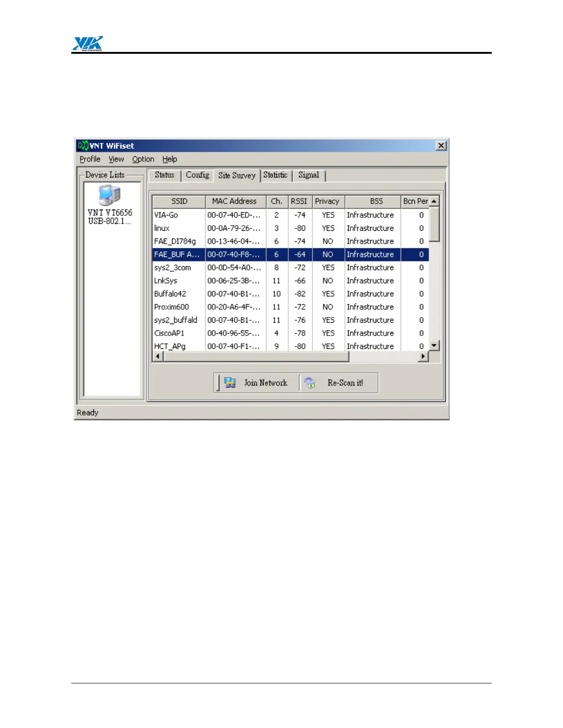
Task: Sort by the Ch. column header
Action: 277,201
